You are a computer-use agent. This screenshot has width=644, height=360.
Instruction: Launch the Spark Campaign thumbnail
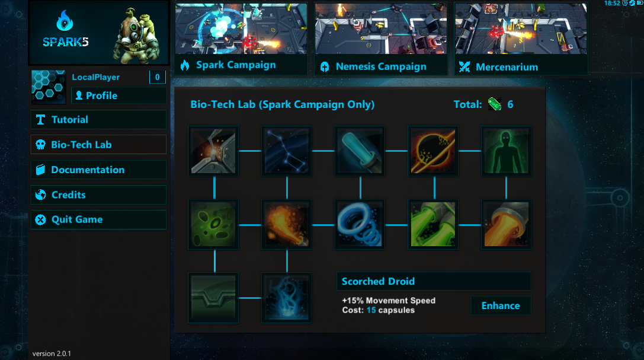241,39
